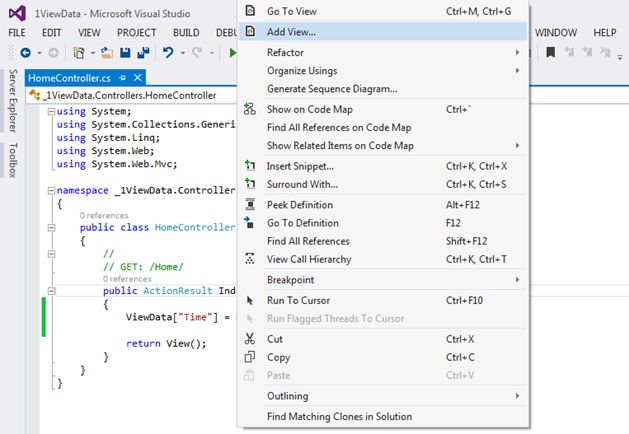Image resolution: width=629 pixels, height=434 pixels.
Task: Click the Save floppy disk icon
Action: (127, 52)
